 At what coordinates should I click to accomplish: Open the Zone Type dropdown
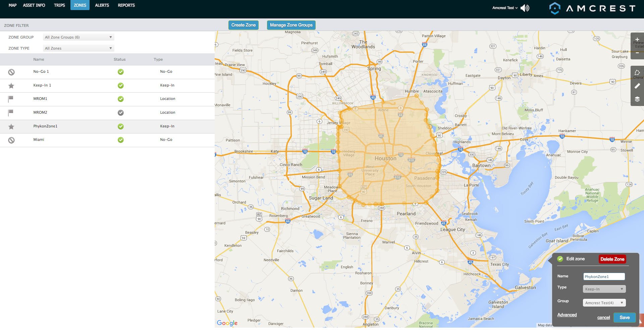78,48
